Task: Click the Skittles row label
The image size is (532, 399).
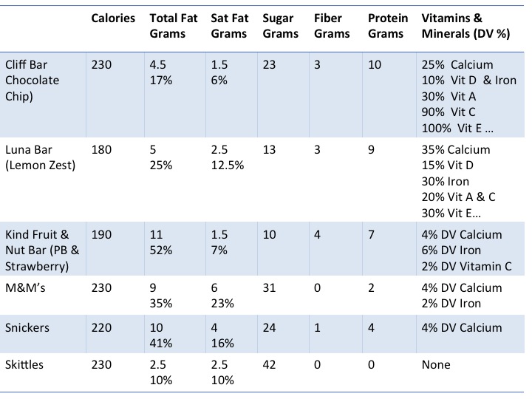Action: 24,365
